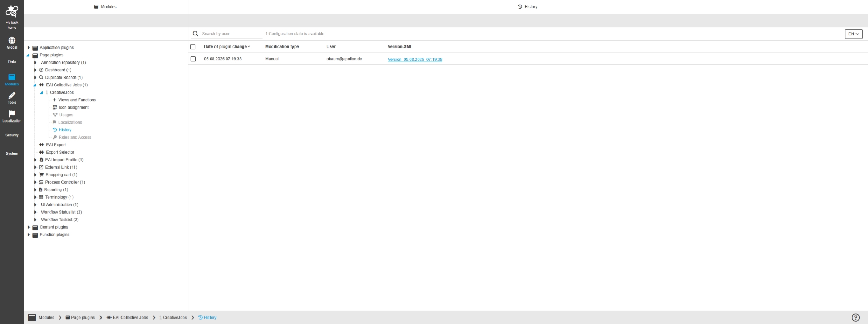Screen dimensions: 868x324
Task: Select the History panel header tab
Action: (x=527, y=7)
